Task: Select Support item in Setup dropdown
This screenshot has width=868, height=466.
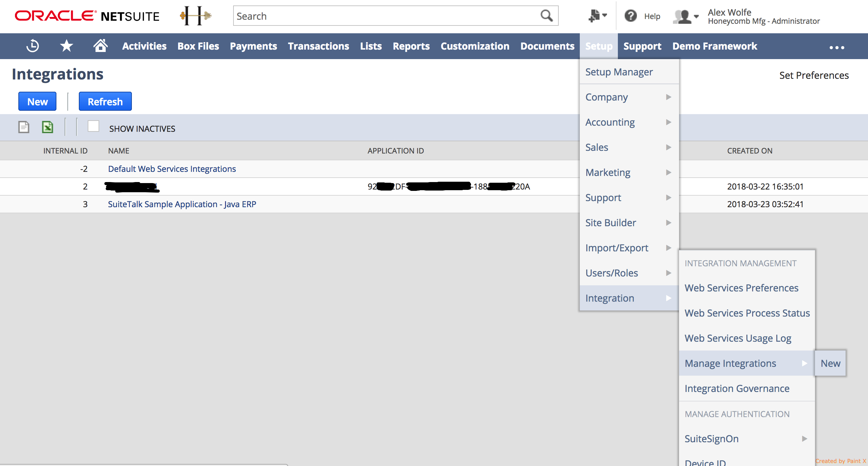Action: [x=629, y=198]
